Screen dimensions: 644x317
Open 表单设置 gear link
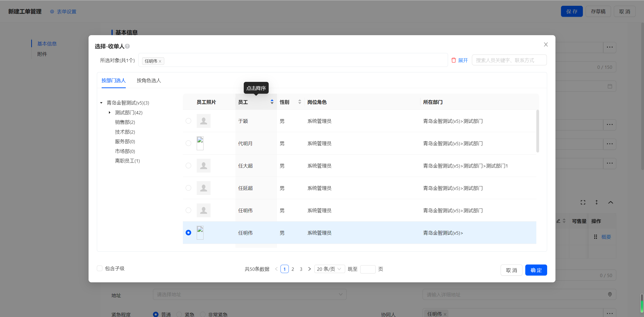tap(63, 12)
